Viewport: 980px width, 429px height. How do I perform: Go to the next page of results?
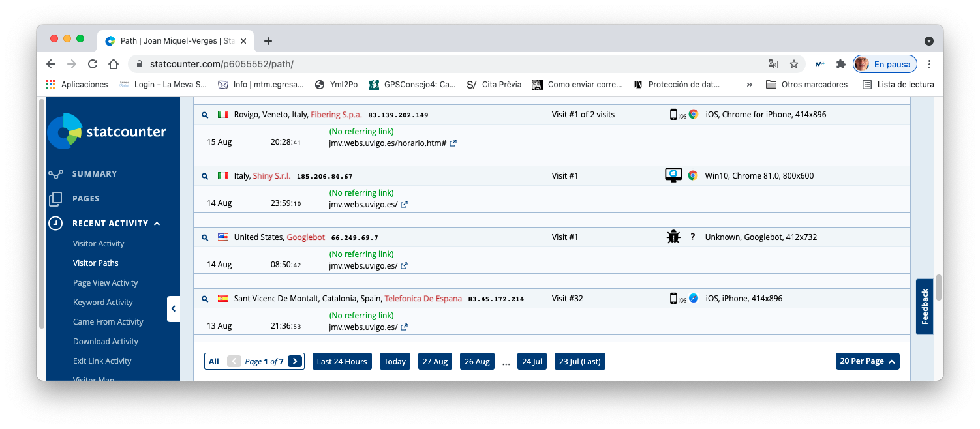click(295, 361)
